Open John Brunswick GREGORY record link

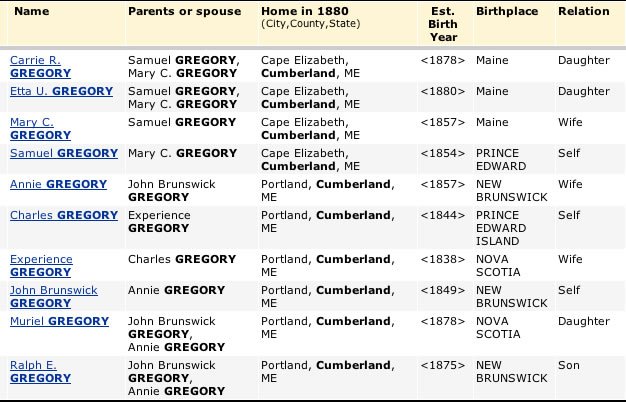pyautogui.click(x=53, y=297)
